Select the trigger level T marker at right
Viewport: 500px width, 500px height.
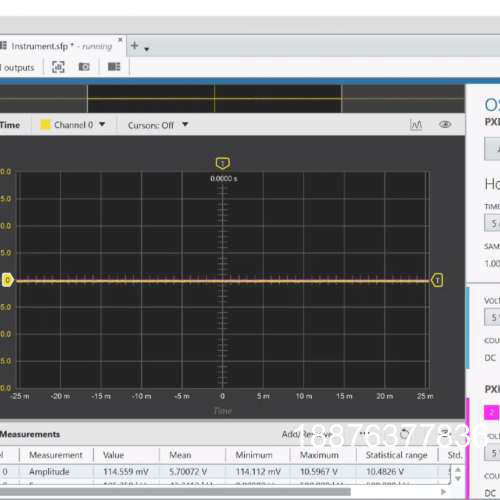pos(437,280)
